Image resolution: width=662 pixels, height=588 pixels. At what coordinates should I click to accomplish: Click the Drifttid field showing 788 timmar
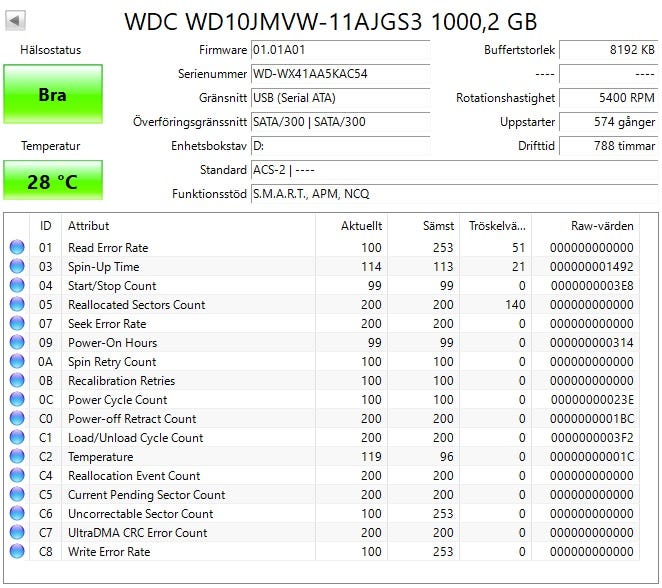pyautogui.click(x=608, y=146)
